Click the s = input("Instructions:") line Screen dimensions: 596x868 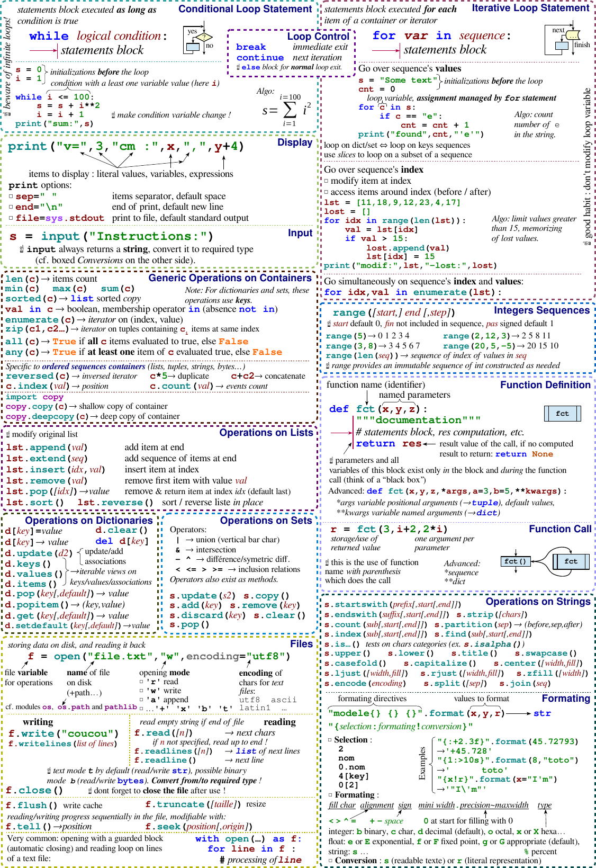(x=112, y=236)
